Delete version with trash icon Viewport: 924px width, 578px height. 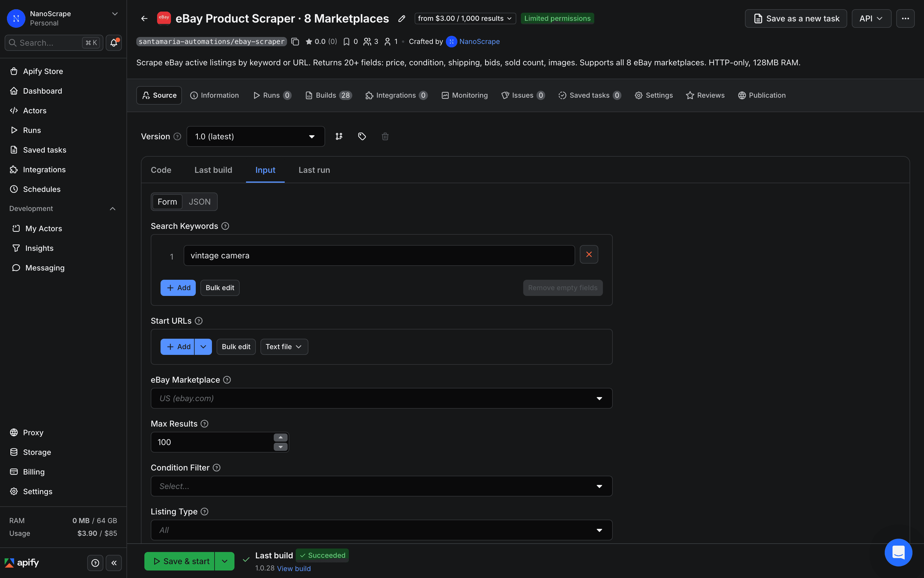tap(385, 136)
